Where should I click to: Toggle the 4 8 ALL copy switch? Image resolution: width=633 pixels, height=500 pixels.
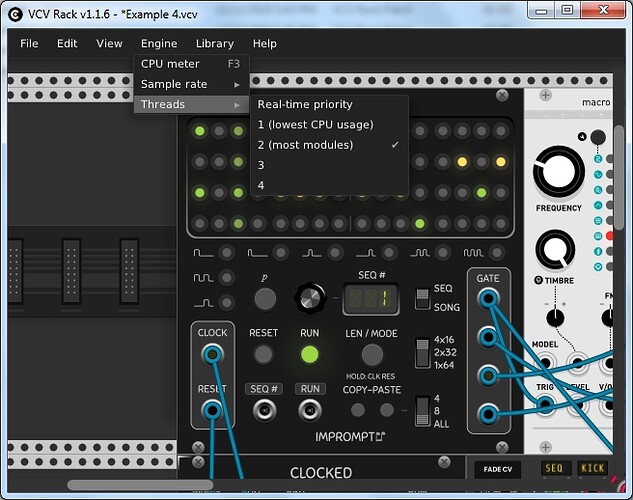tap(423, 411)
